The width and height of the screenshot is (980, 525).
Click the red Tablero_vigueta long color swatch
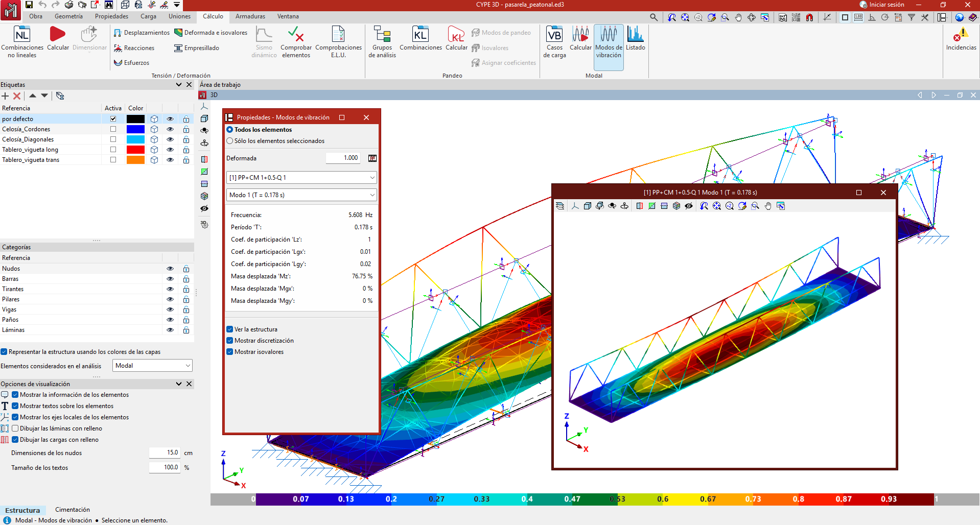point(135,150)
